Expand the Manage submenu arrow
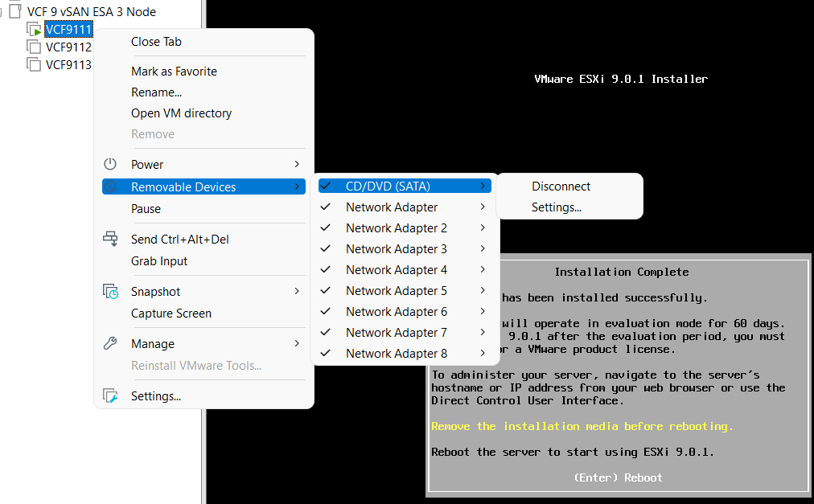 pyautogui.click(x=297, y=344)
